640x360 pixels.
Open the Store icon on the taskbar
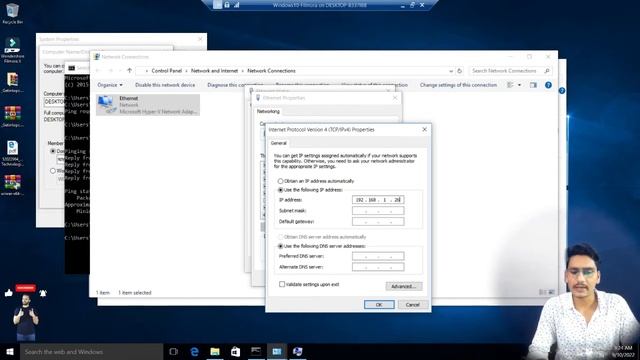[x=236, y=351]
